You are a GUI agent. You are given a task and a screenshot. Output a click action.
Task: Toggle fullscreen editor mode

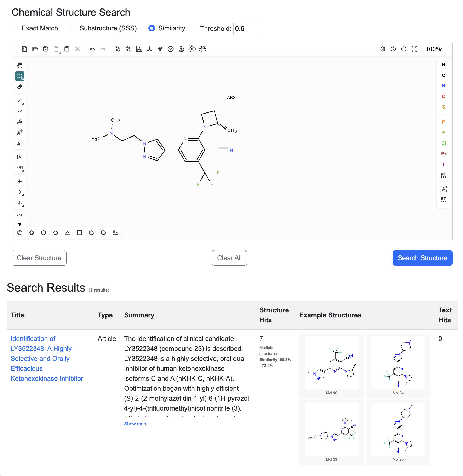pos(414,49)
